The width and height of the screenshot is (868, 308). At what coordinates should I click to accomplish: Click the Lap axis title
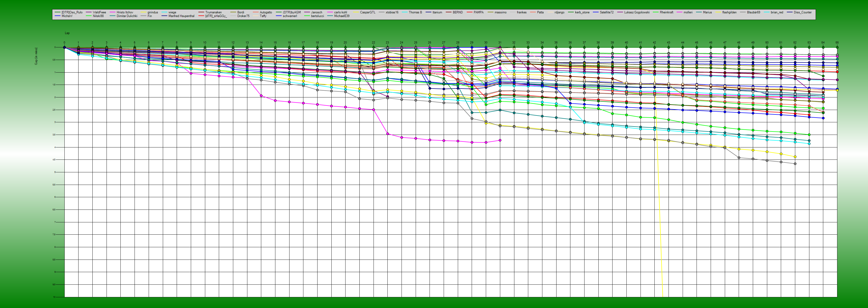coord(67,33)
